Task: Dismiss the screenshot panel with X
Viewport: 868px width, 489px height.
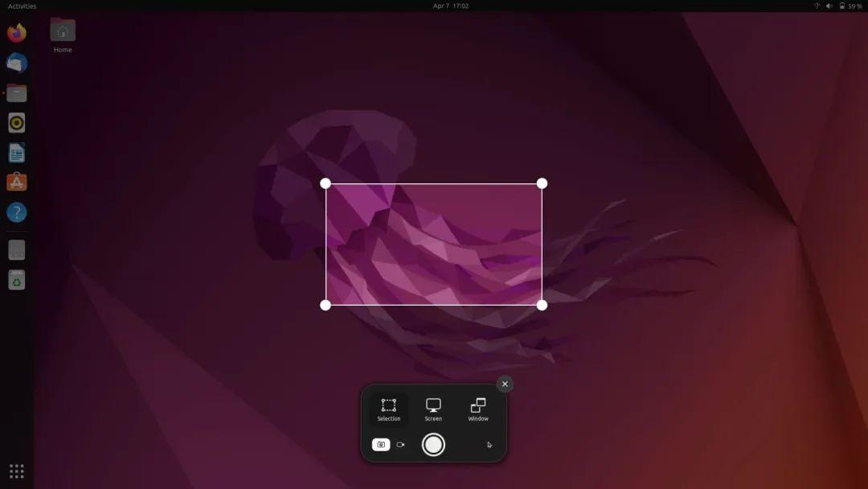Action: click(504, 383)
